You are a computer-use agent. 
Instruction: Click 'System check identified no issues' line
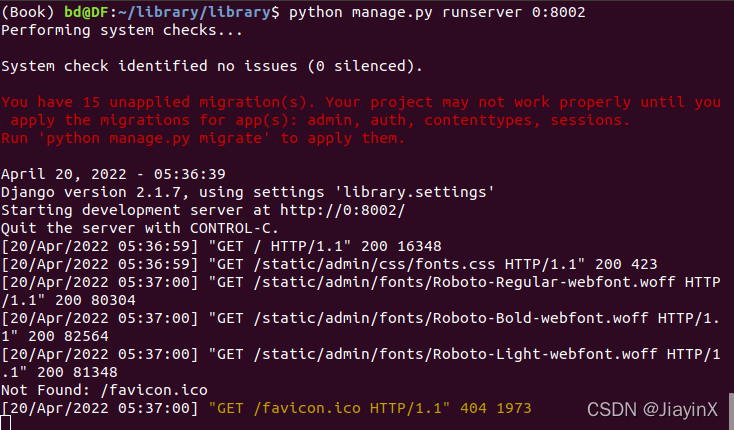pyautogui.click(x=212, y=66)
